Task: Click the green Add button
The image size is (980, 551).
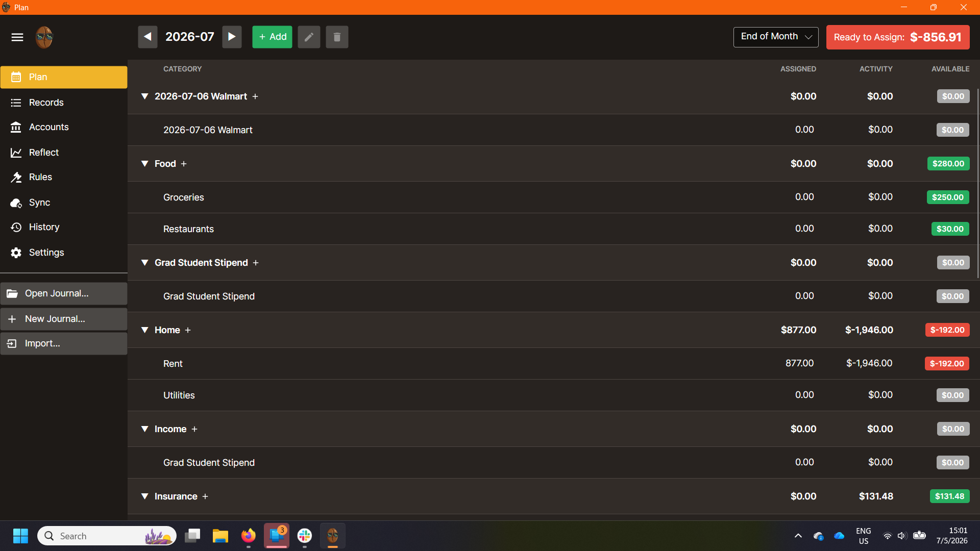Action: click(272, 37)
